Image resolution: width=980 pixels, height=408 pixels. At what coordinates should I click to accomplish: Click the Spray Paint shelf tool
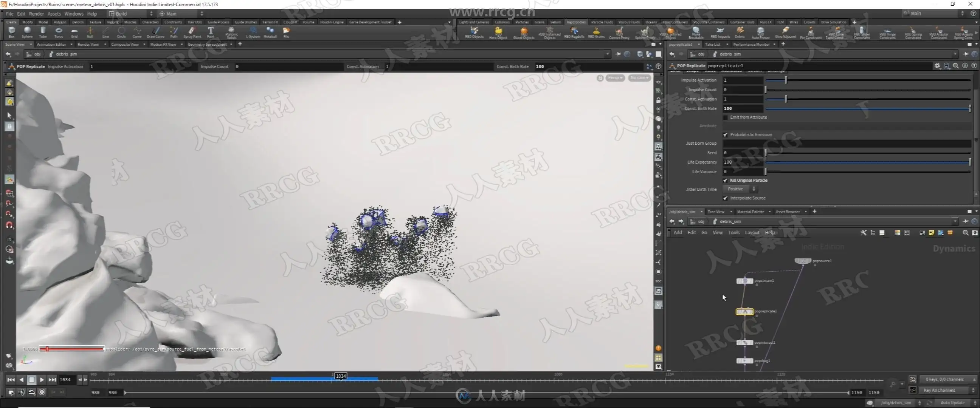(x=192, y=32)
